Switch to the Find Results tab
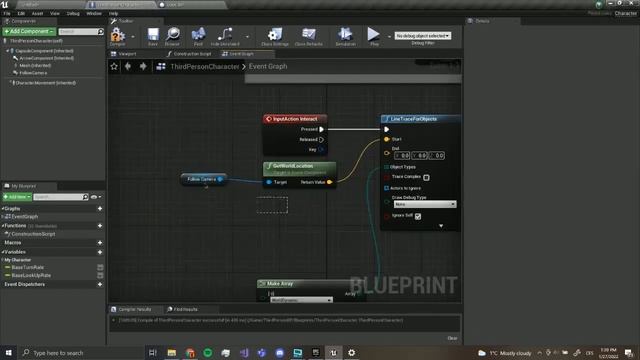Image resolution: width=640 pixels, height=360 pixels. point(182,309)
